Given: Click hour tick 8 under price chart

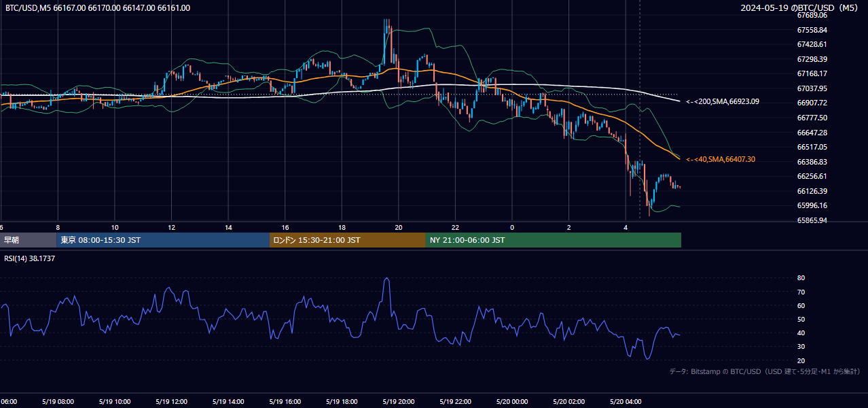Looking at the screenshot, I should [58, 227].
